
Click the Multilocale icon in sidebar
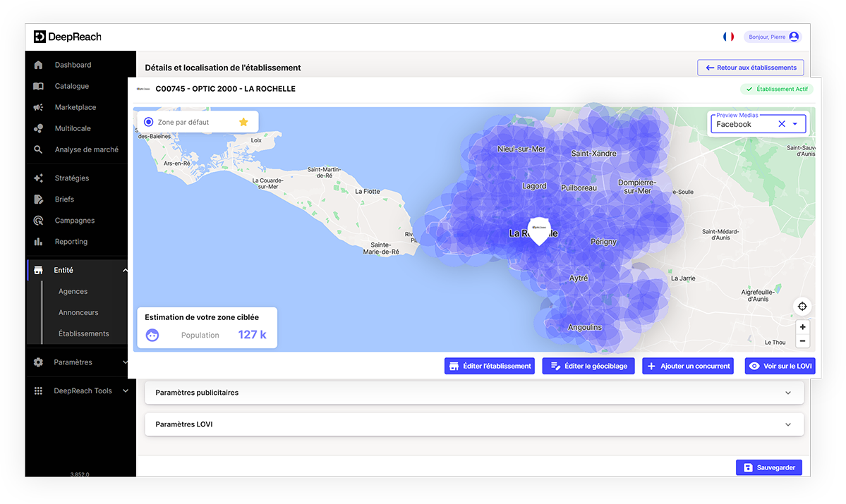point(38,128)
